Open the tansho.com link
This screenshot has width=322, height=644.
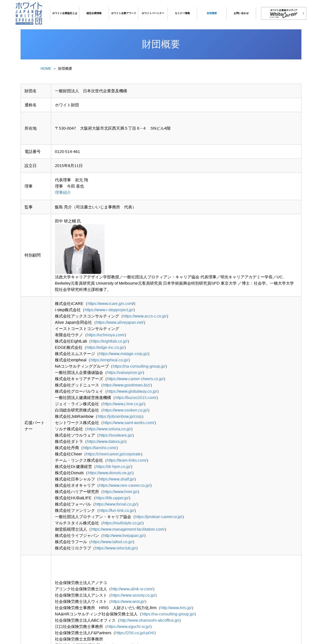coord(100,448)
